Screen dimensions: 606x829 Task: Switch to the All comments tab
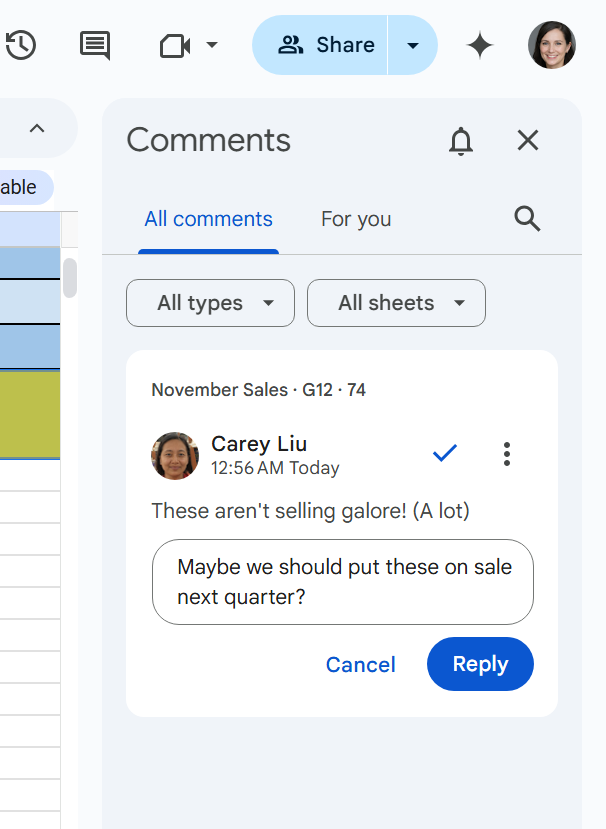(208, 219)
